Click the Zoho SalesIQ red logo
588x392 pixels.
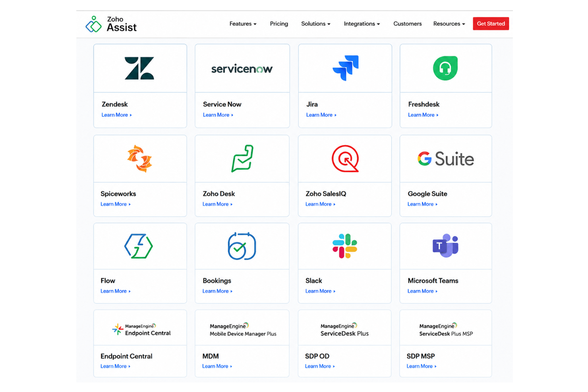pos(345,158)
